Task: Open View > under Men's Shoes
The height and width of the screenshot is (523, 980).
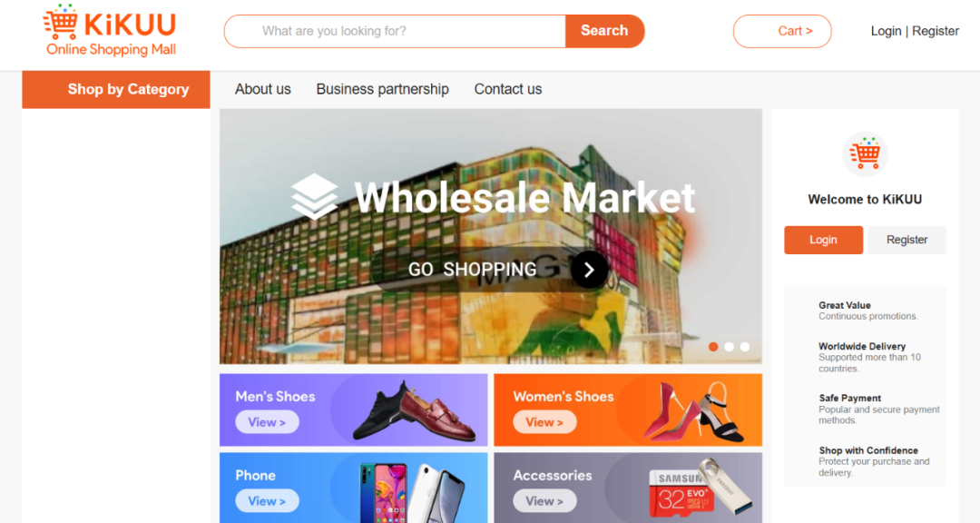Action: [267, 422]
